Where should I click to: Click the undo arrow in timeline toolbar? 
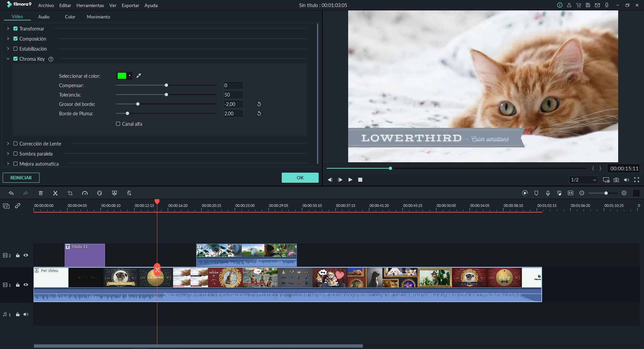[x=11, y=193]
